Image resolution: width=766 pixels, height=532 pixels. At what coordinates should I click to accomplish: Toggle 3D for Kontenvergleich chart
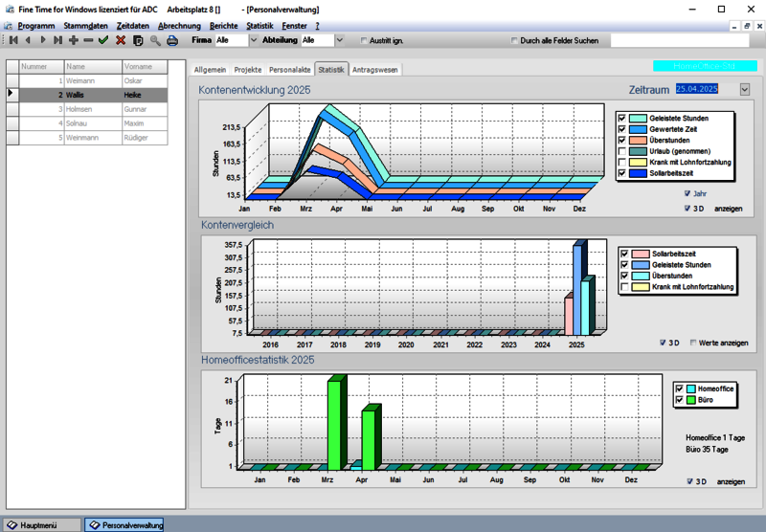(663, 343)
